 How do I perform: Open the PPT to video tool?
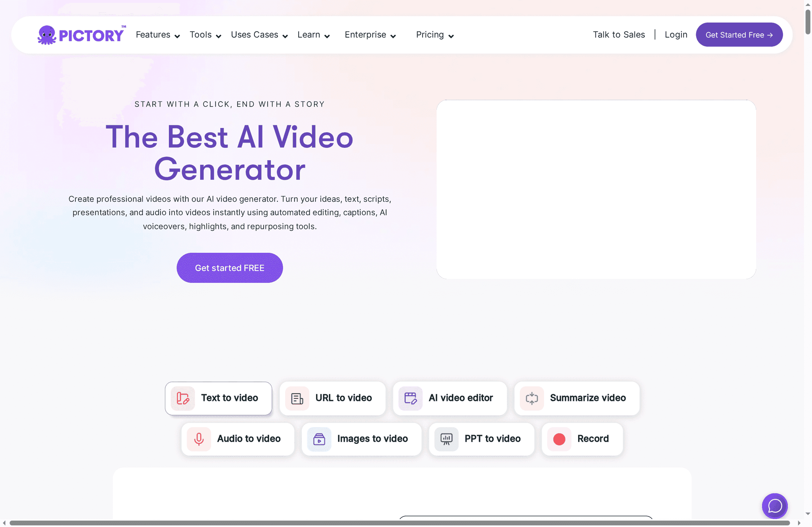pos(481,439)
